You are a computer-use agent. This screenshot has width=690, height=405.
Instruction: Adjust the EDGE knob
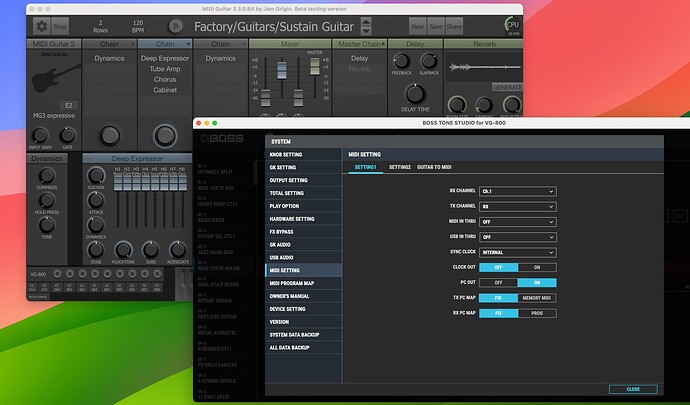96,250
